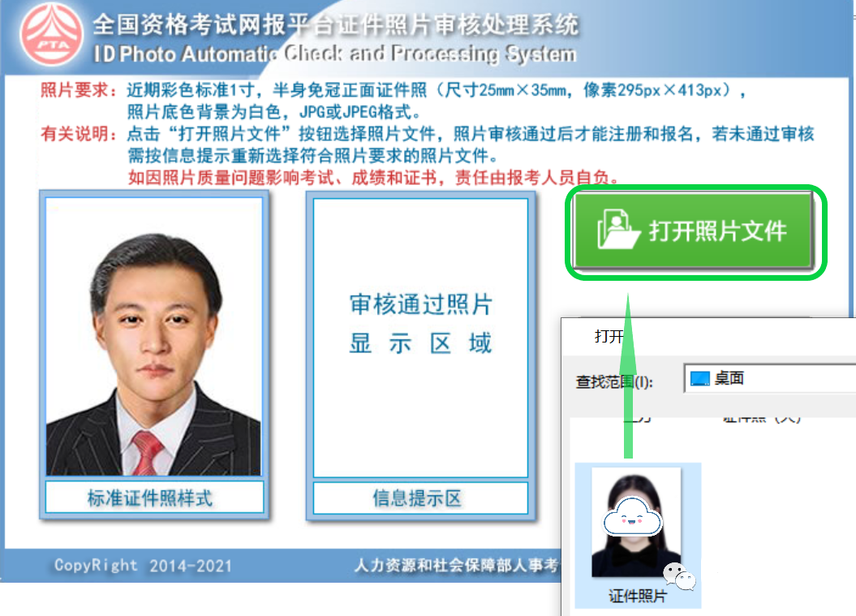Click the 审核通过照片显示区域 preview panel

pos(420,337)
